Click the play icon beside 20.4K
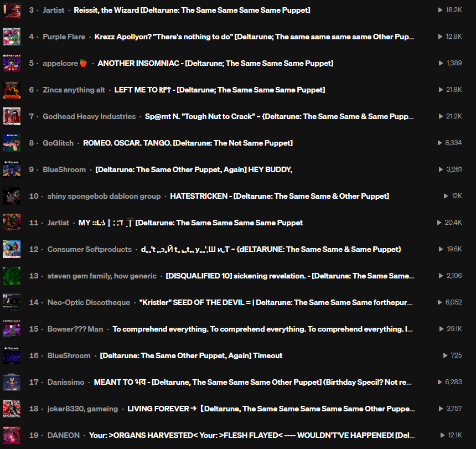 439,223
